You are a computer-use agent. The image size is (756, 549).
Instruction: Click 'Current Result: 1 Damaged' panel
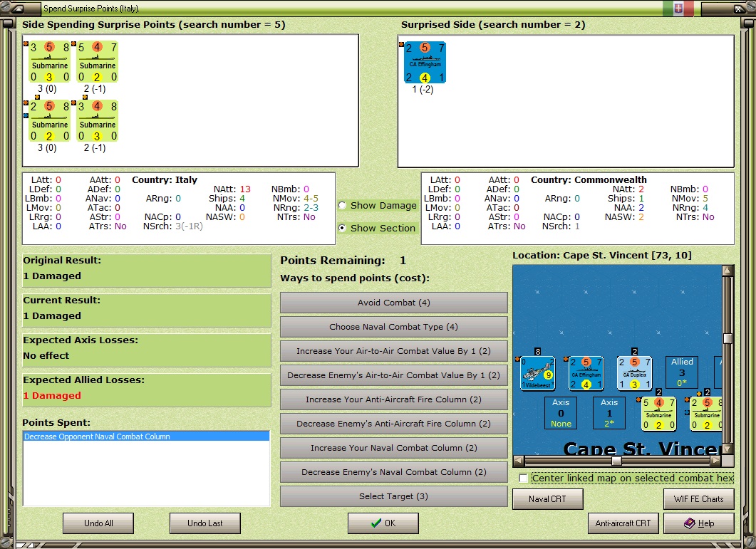[147, 310]
